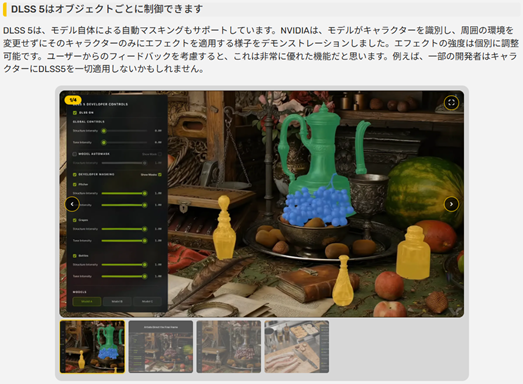Select the Model B button

tap(117, 302)
